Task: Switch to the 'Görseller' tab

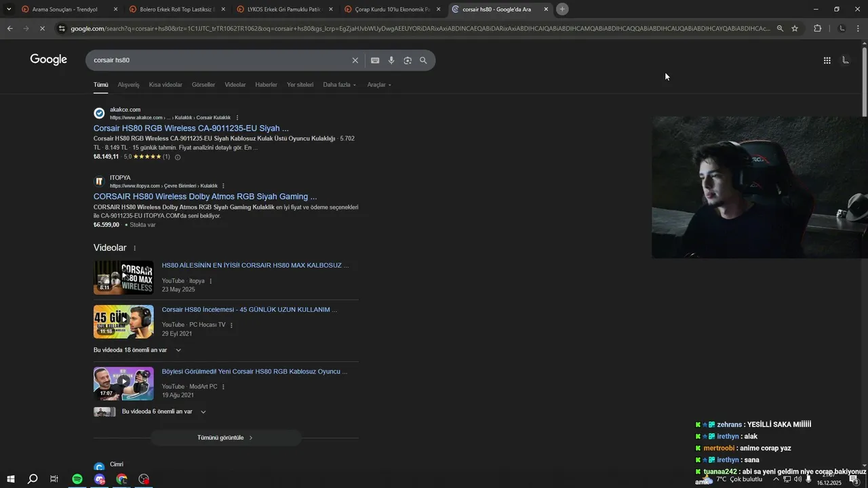Action: (203, 85)
